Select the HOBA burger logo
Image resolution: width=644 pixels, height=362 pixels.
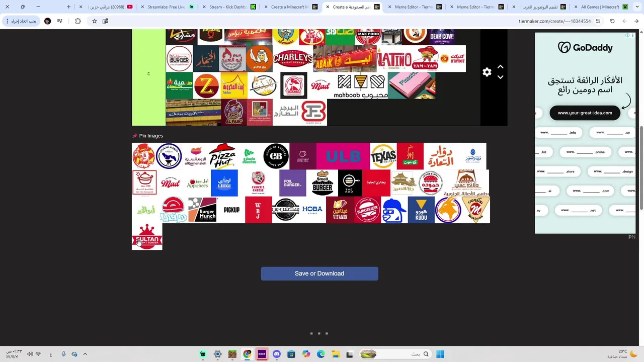312,210
